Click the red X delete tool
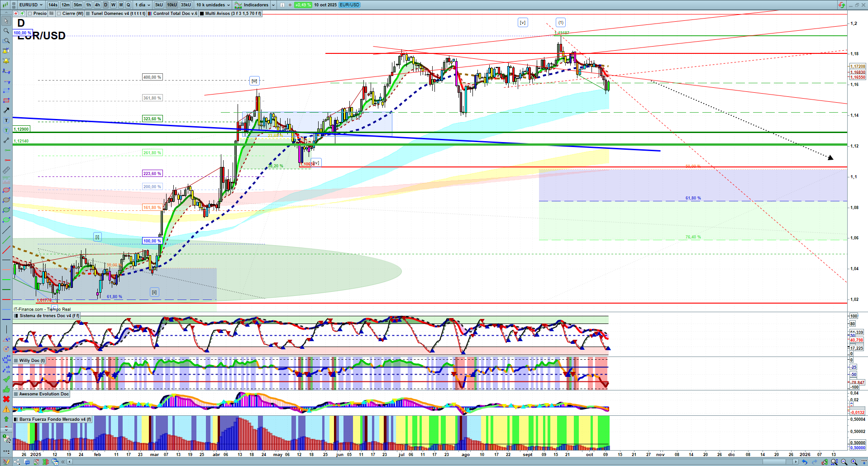868x466 pixels. click(x=6, y=399)
